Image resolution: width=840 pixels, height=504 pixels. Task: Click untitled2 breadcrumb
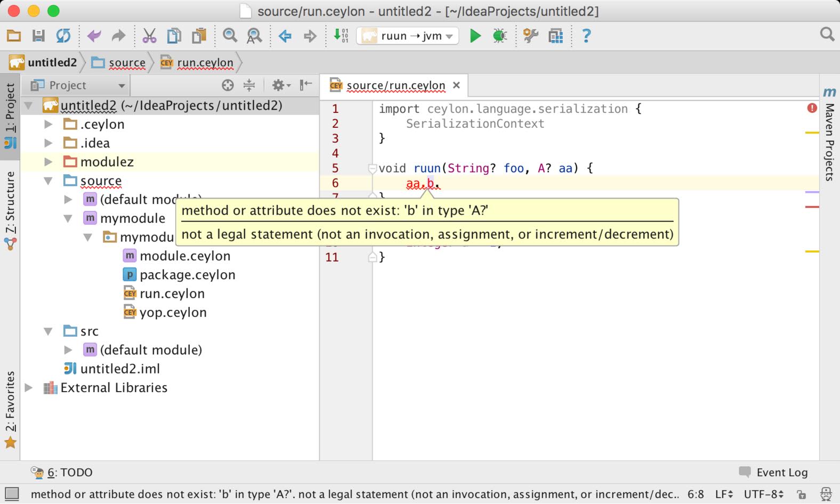tap(44, 63)
